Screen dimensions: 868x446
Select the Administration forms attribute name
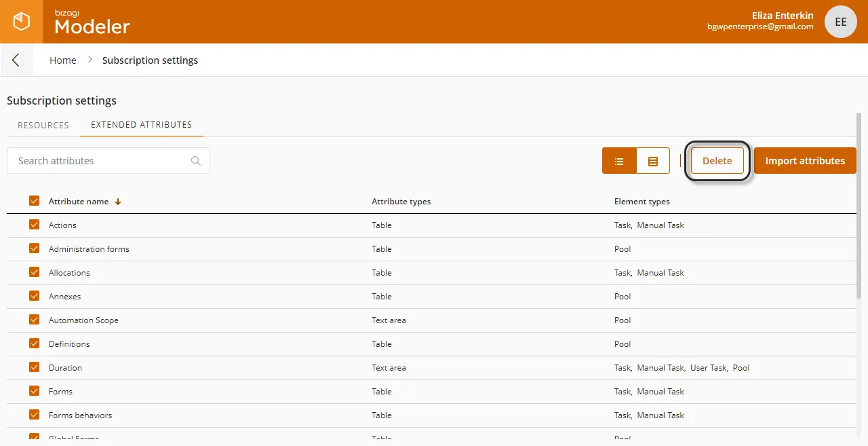(x=89, y=249)
